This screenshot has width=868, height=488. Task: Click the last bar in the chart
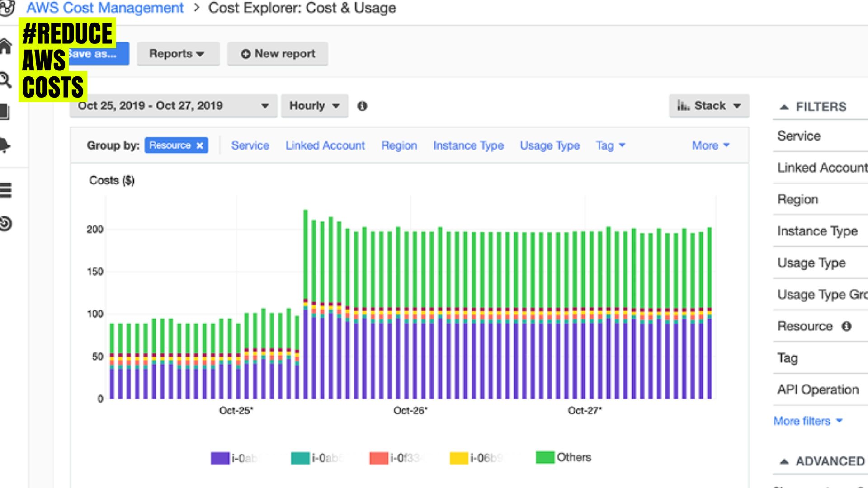(709, 313)
